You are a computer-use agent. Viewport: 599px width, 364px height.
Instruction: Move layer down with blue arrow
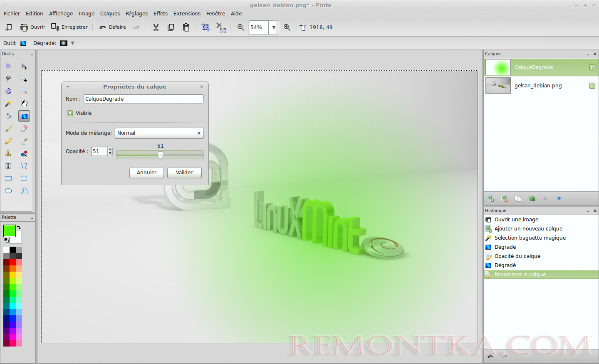pyautogui.click(x=559, y=198)
